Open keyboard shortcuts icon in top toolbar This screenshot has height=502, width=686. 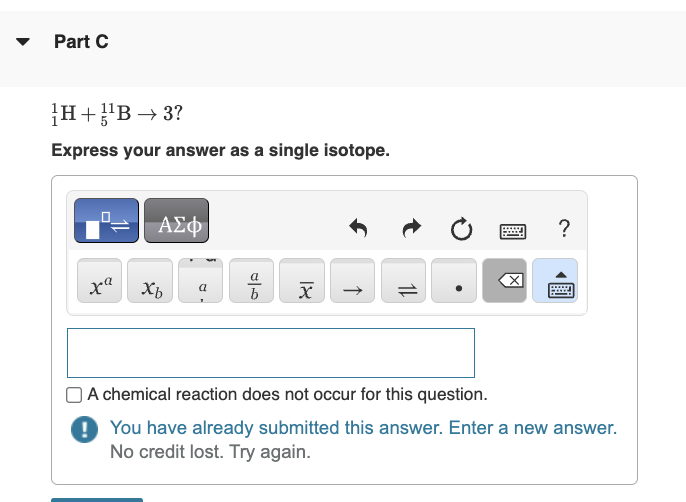(x=513, y=231)
